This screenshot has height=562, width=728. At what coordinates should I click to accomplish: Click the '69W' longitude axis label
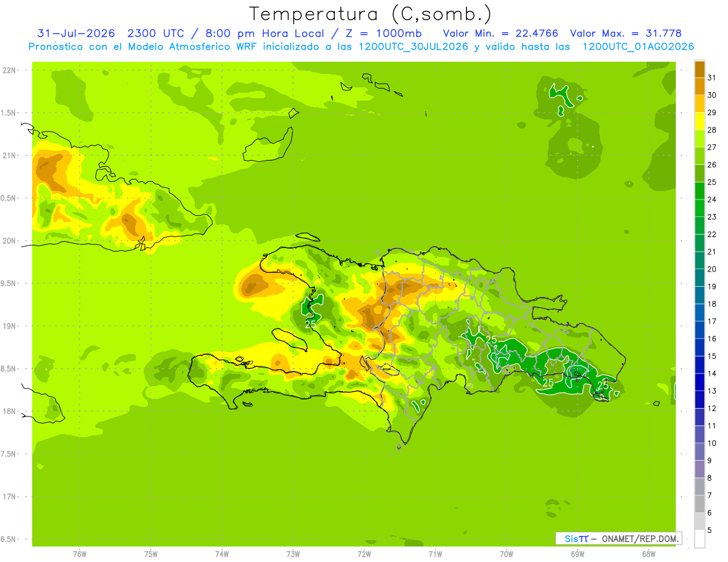point(578,554)
